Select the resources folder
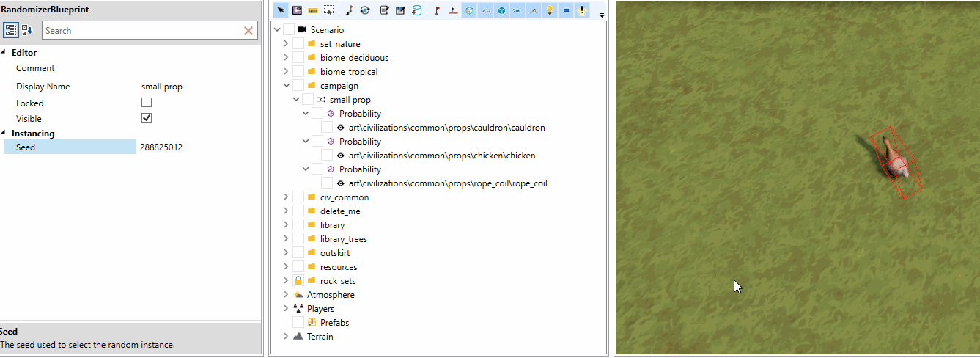The height and width of the screenshot is (358, 980). tap(339, 267)
